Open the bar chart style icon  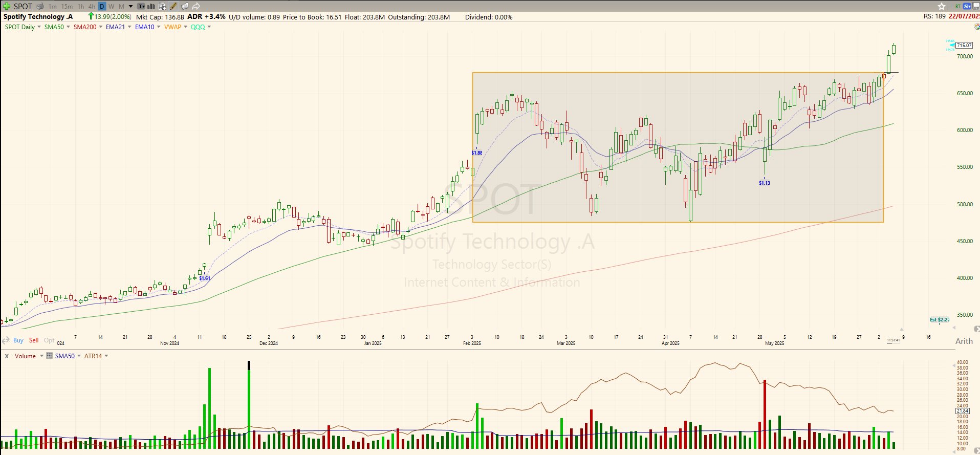click(151, 7)
